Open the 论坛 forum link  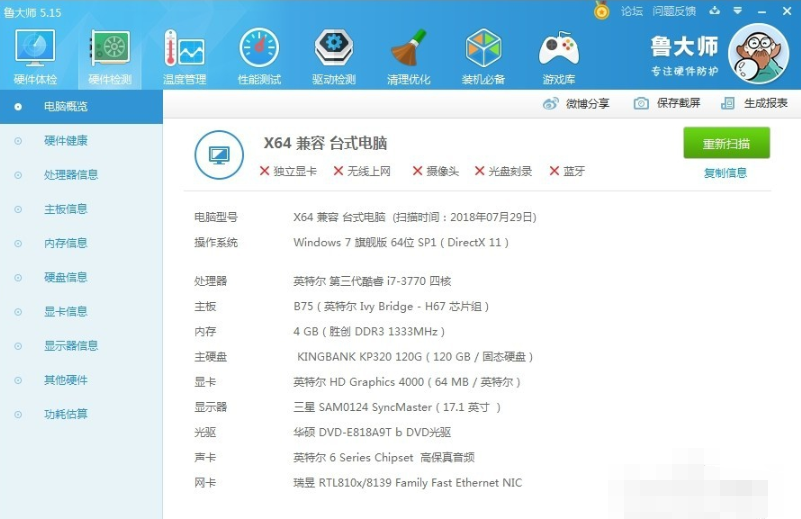pyautogui.click(x=632, y=11)
